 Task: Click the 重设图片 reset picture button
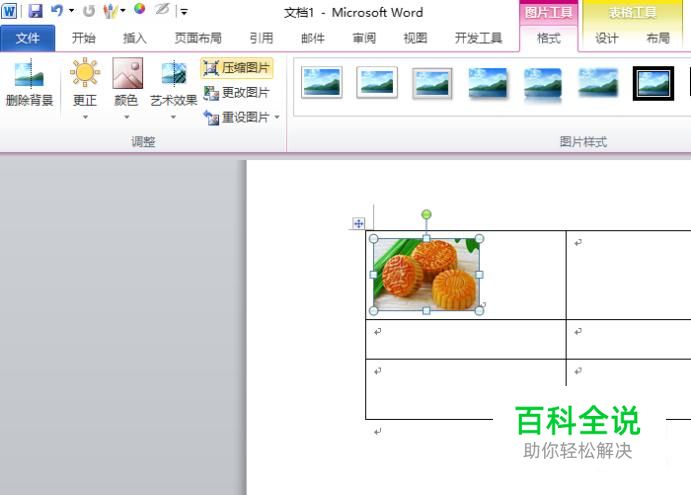(237, 117)
